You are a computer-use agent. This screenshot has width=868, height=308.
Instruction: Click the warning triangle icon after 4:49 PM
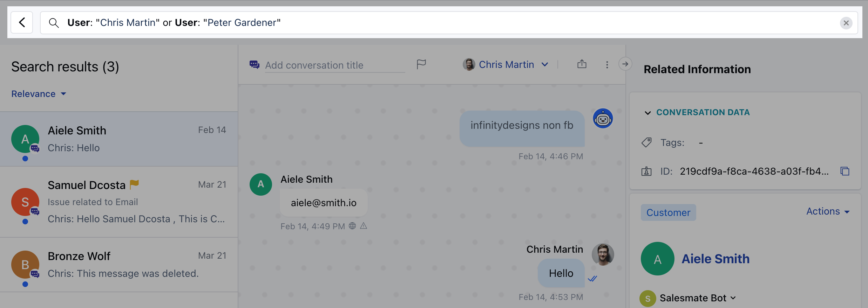point(364,226)
